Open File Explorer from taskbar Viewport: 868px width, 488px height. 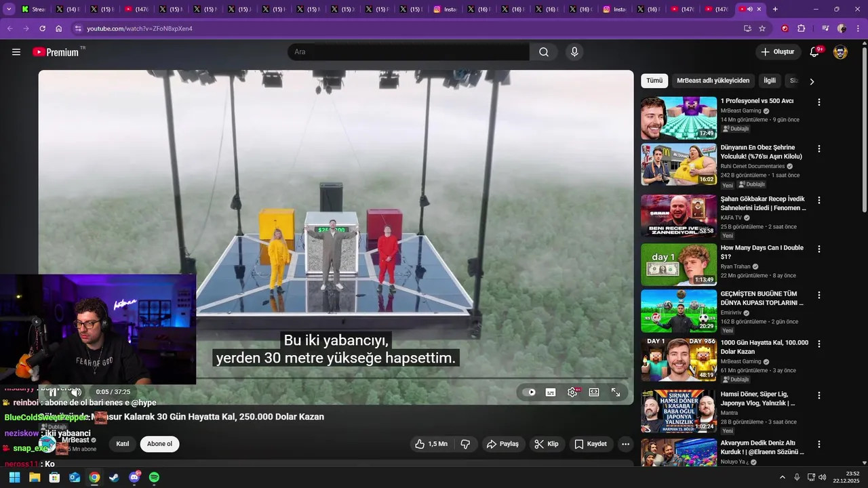click(35, 478)
